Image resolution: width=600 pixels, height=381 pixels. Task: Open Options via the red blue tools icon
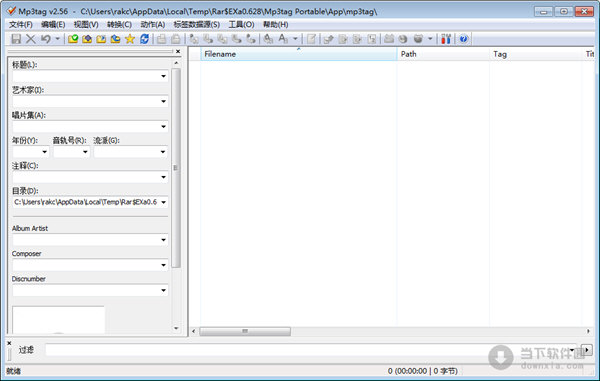pyautogui.click(x=446, y=39)
